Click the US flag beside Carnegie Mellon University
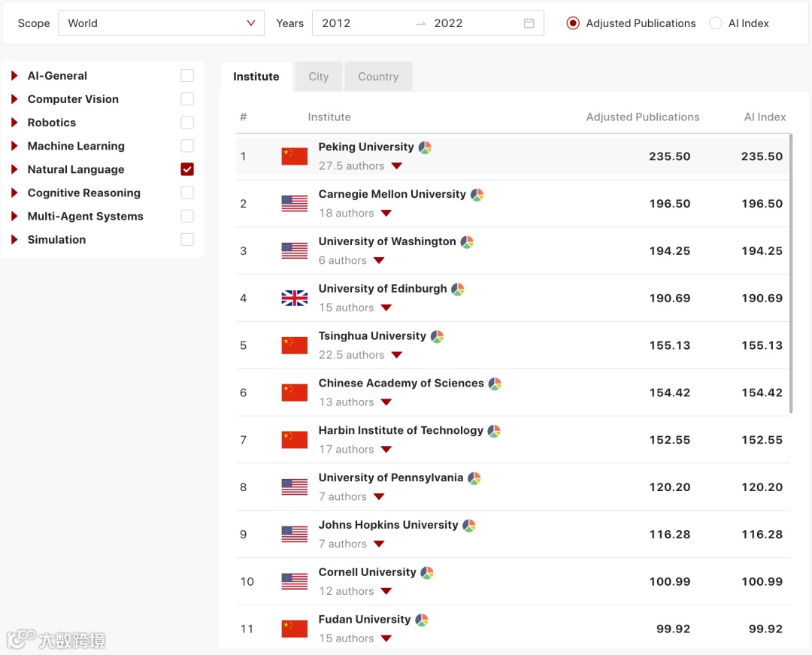 [295, 204]
